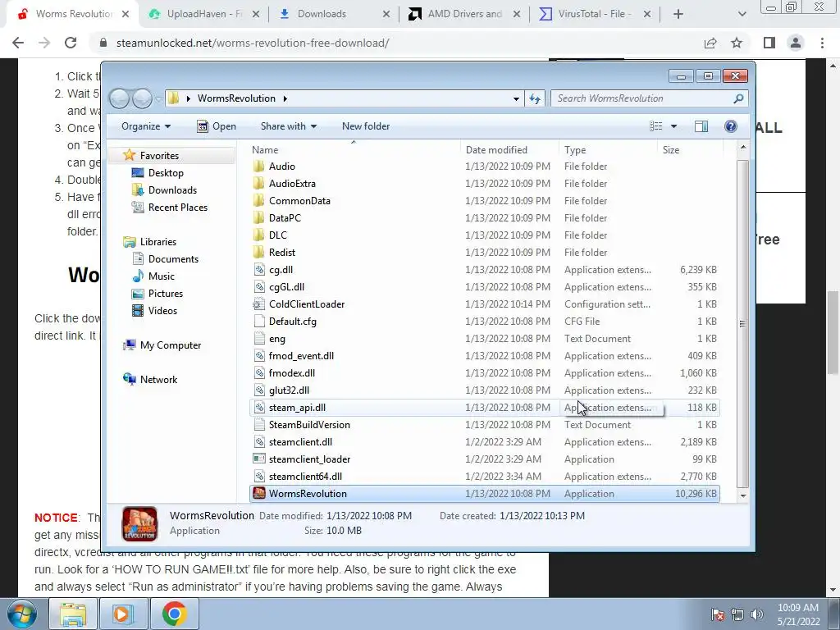Select the WormsRevolution application icon in list
The height and width of the screenshot is (630, 840).
(x=259, y=493)
